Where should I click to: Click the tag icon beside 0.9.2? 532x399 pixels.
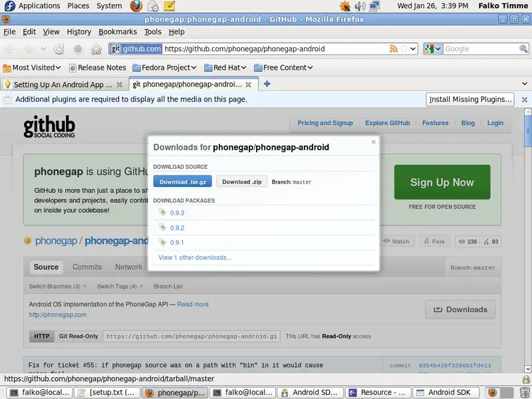coord(162,227)
